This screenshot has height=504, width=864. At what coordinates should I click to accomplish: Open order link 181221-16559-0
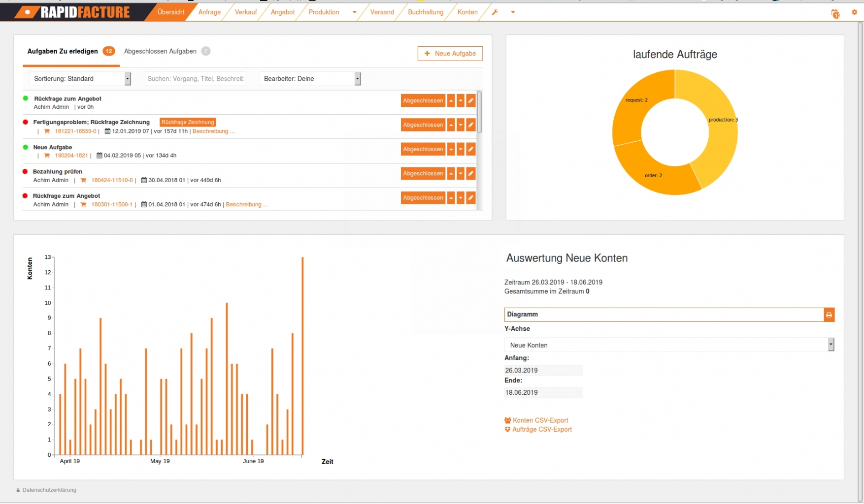coord(75,131)
